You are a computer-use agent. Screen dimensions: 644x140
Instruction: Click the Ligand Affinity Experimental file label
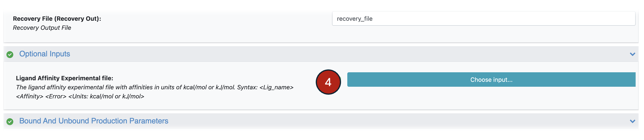pos(64,78)
